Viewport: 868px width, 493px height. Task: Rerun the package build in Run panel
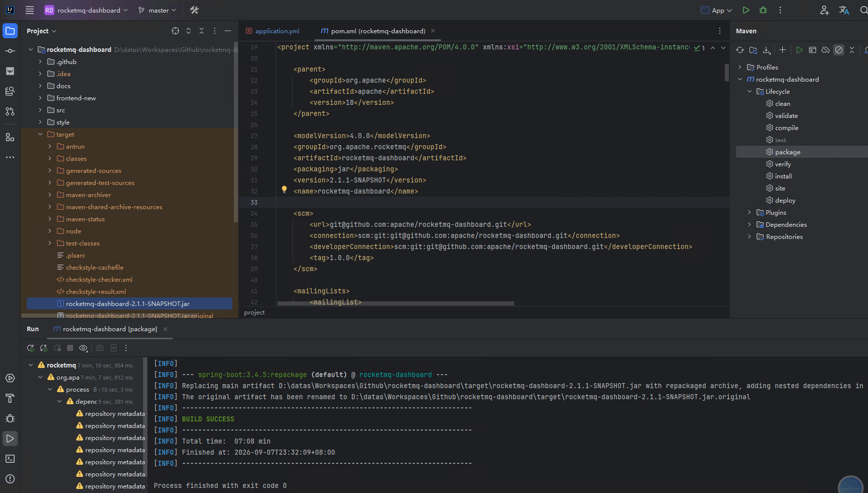click(x=31, y=348)
